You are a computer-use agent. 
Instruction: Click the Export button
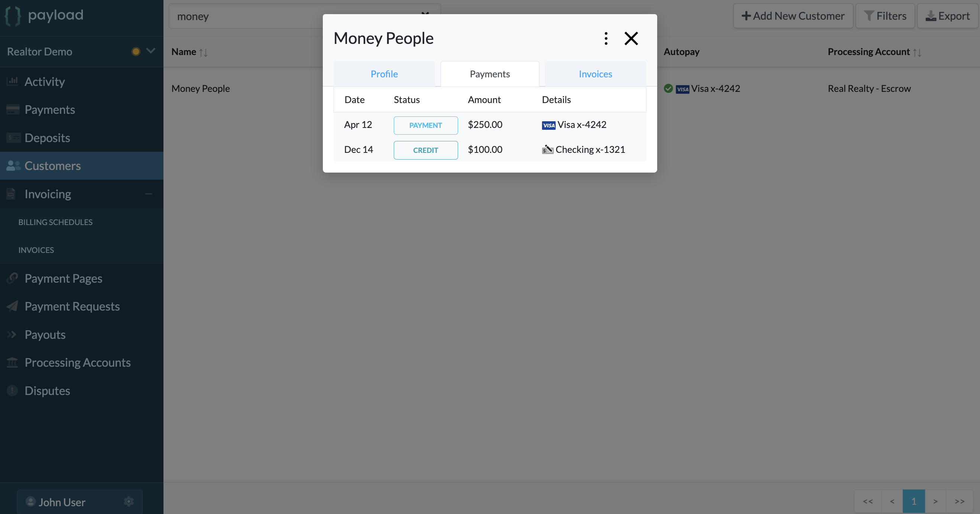pos(948,16)
